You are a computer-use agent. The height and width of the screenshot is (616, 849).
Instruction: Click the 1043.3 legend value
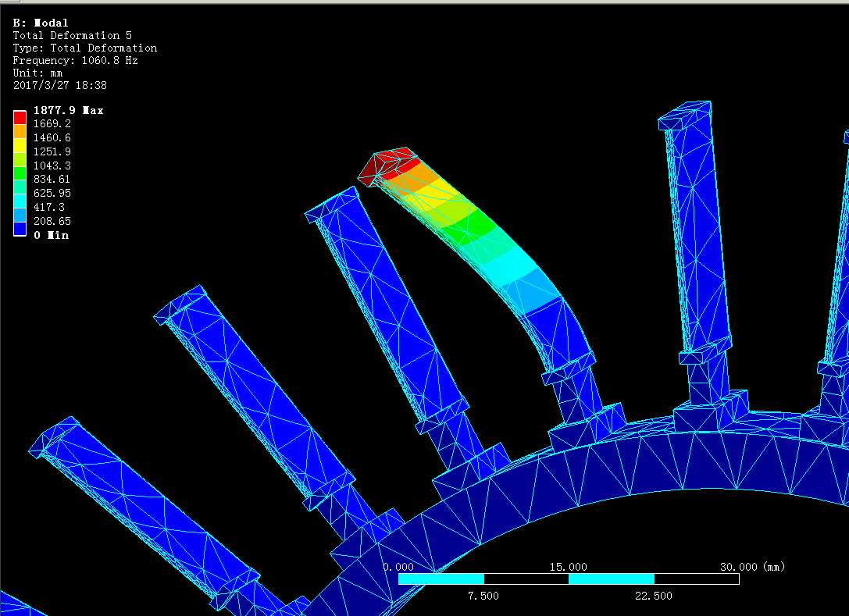pos(52,166)
